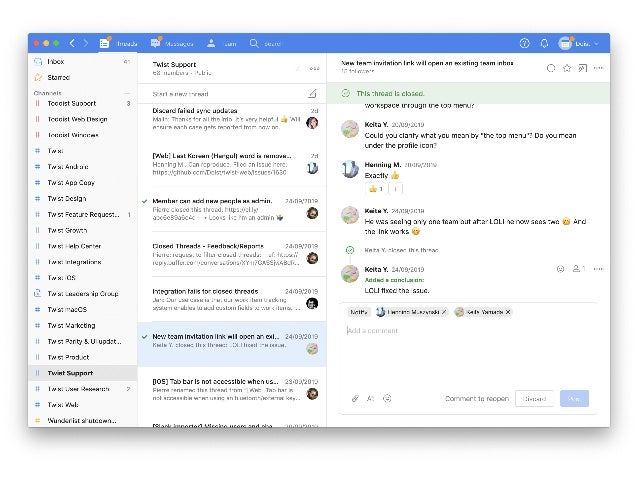The width and height of the screenshot is (638, 479).
Task: Open more options on conclusion comment
Action: 599,269
